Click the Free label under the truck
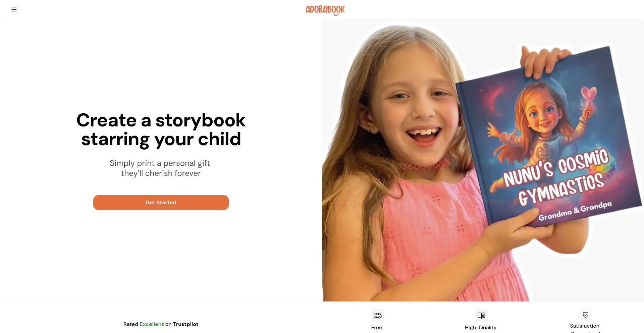The width and height of the screenshot is (644, 333). [377, 328]
